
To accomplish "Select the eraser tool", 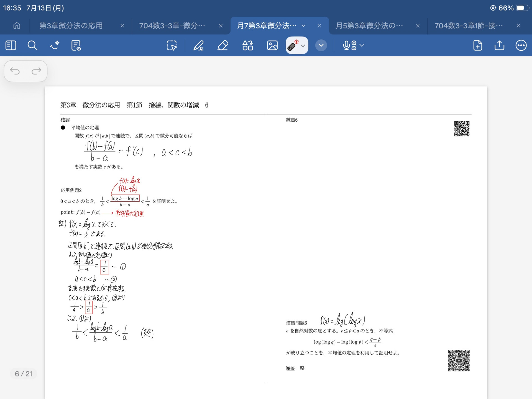I will coord(223,45).
